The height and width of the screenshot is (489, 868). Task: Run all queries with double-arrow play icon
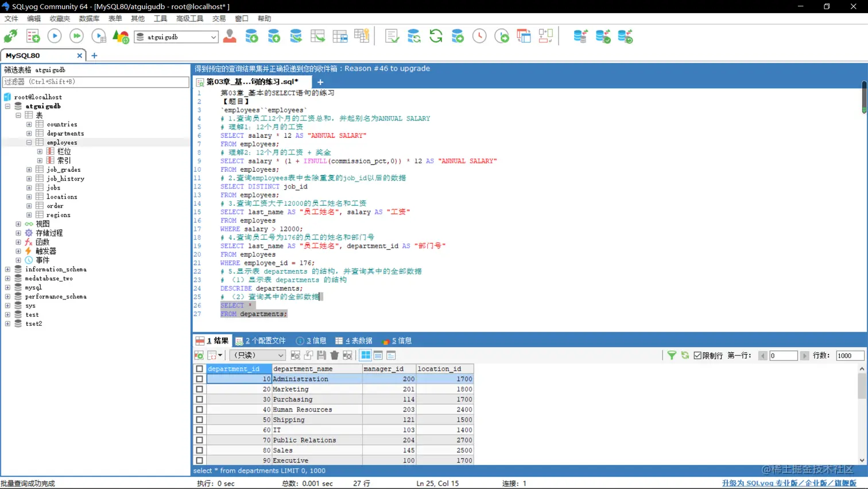click(76, 36)
